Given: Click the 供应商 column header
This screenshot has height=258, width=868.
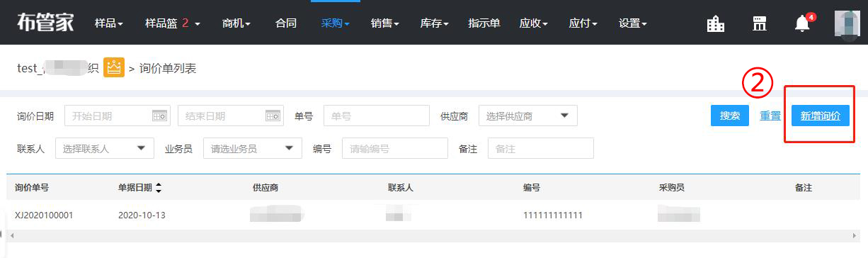Looking at the screenshot, I should coord(265,188).
